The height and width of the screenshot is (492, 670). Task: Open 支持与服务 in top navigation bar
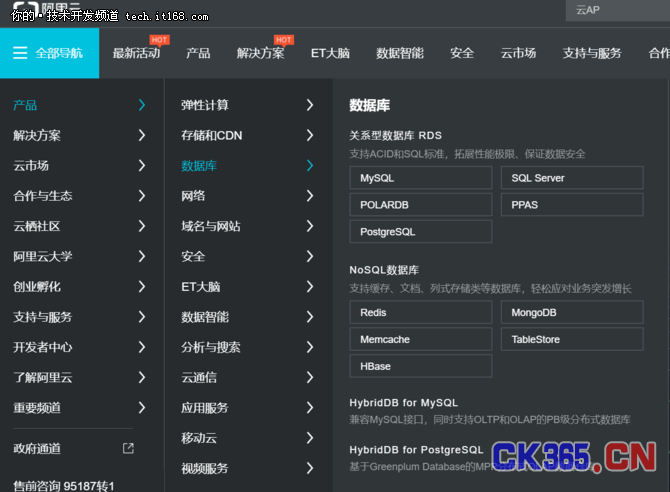[592, 53]
